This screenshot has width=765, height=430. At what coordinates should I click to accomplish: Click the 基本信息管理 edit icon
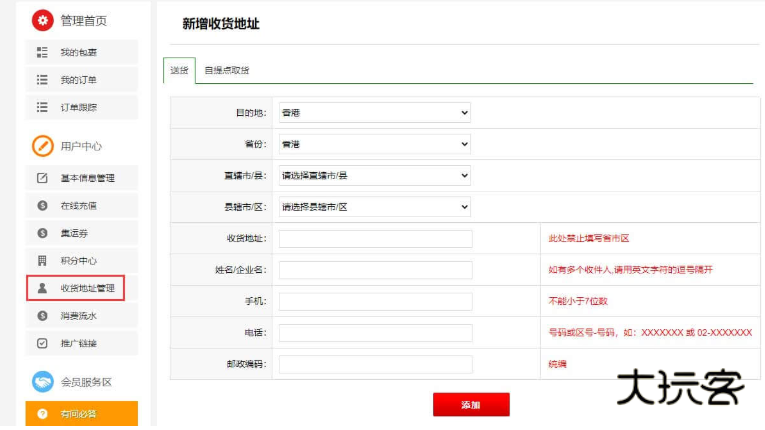coord(42,178)
